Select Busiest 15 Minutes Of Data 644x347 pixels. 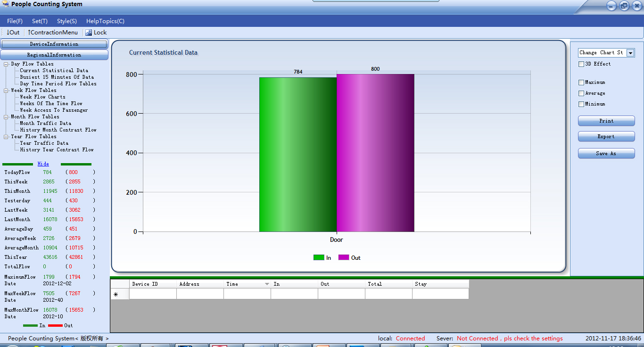point(57,77)
